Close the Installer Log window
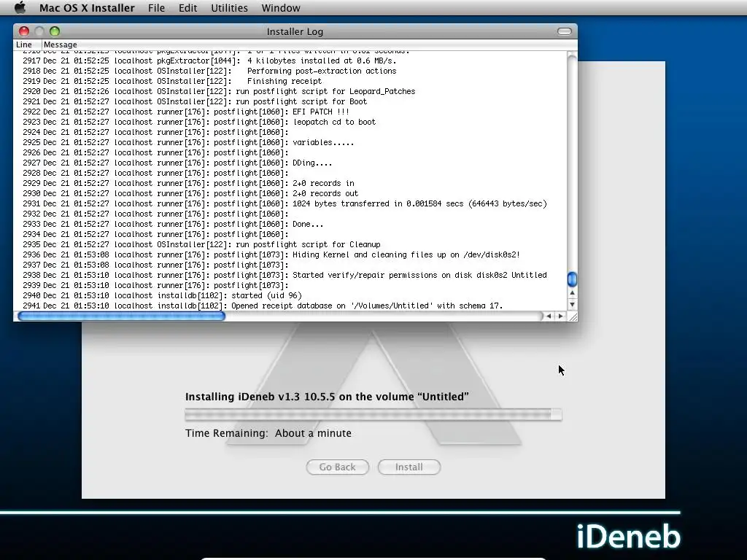This screenshot has height=560, width=747. pyautogui.click(x=24, y=31)
